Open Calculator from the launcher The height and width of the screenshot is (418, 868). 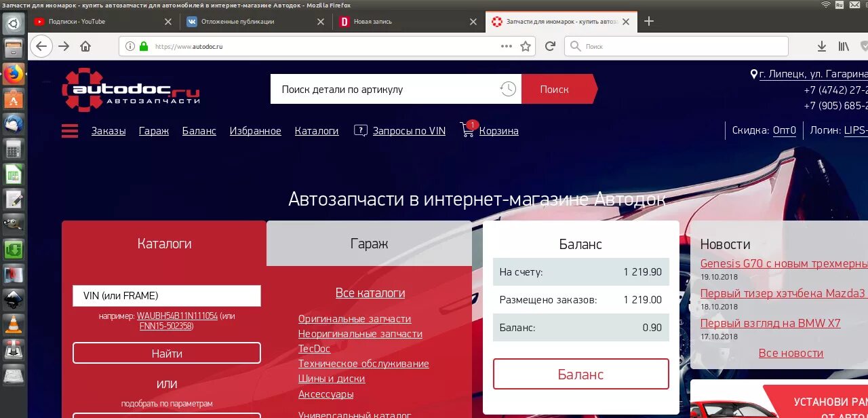14,149
